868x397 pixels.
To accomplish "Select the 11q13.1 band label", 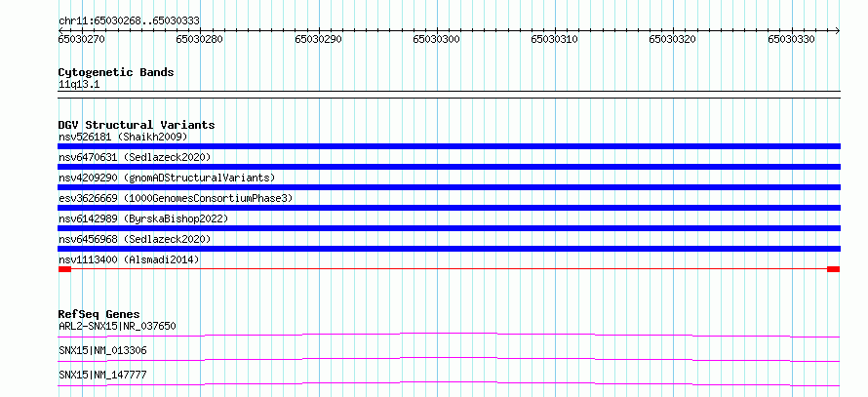I will (x=79, y=85).
